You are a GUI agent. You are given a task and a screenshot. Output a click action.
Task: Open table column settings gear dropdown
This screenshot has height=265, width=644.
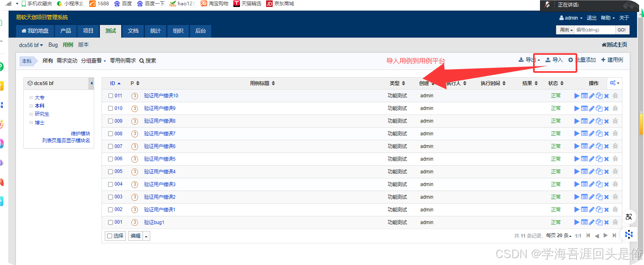point(615,83)
